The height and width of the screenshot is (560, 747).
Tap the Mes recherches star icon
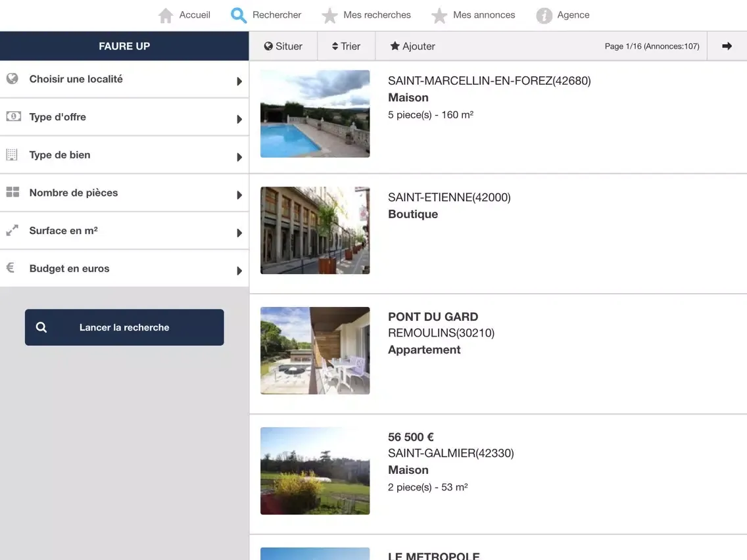tap(329, 15)
